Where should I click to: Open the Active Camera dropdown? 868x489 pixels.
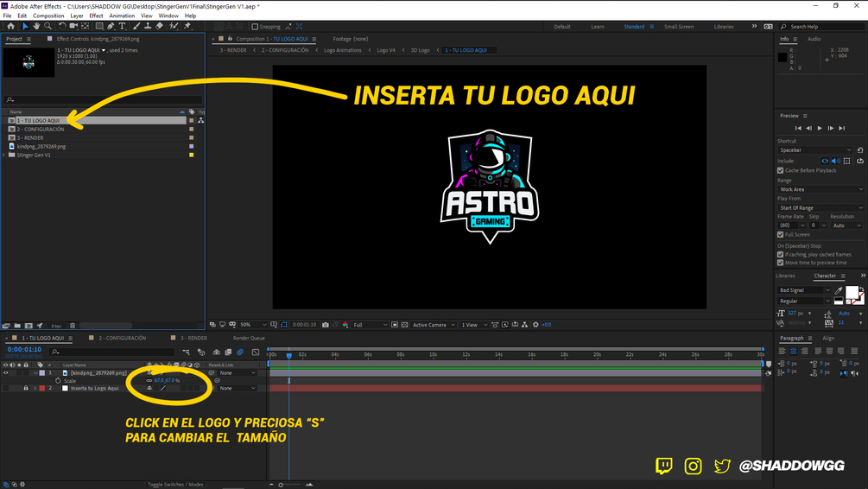(x=434, y=325)
